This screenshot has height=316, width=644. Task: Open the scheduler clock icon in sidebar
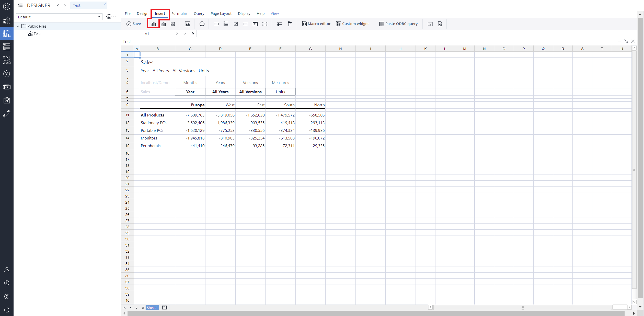7,74
